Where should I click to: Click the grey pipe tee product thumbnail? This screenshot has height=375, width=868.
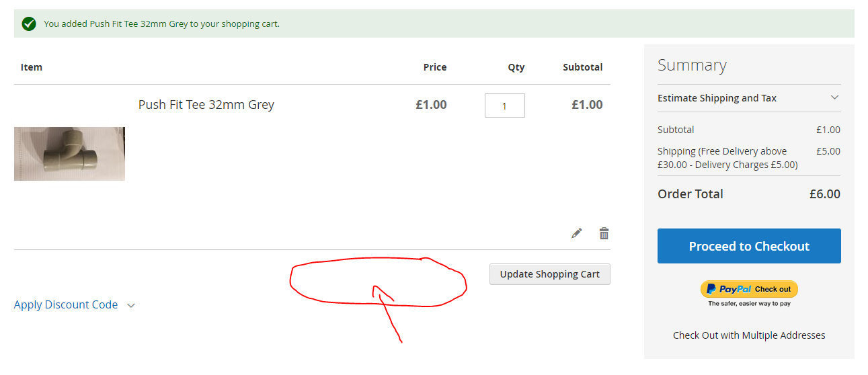coord(69,154)
